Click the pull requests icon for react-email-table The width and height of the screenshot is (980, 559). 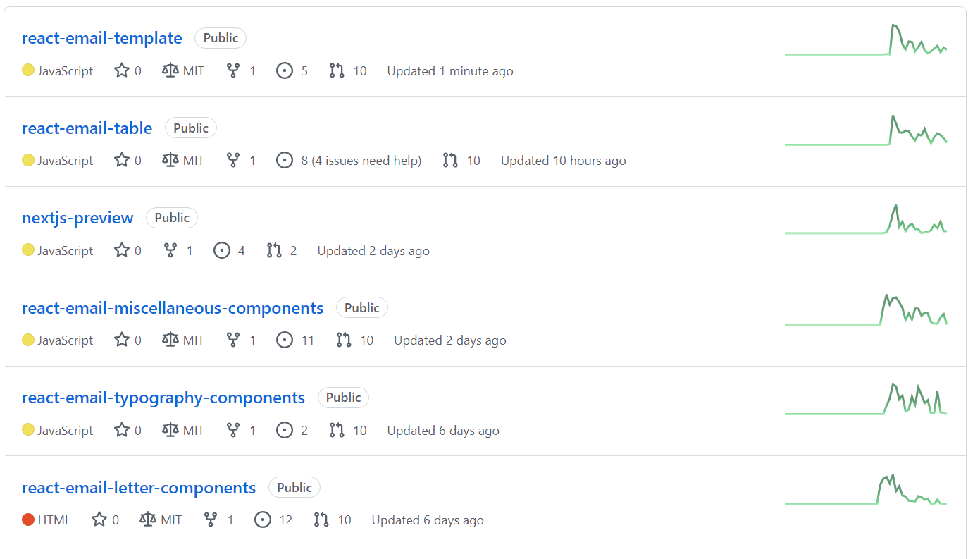tap(450, 161)
